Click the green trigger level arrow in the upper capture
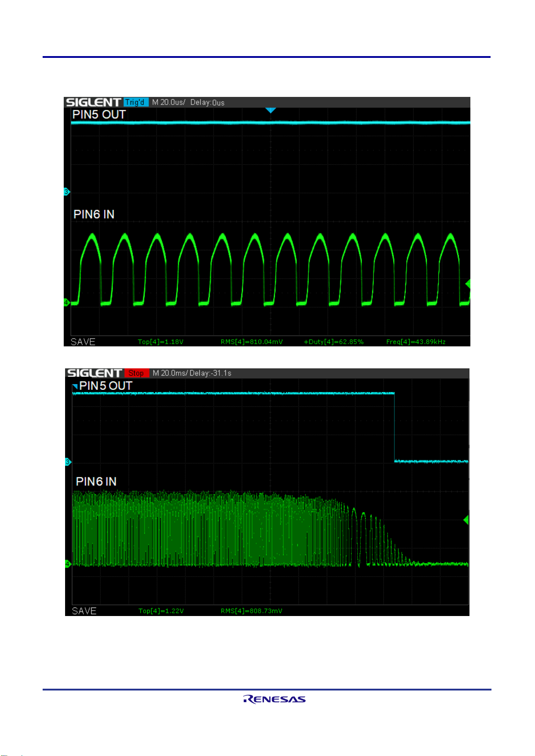Viewport: 535px width, 756px height. click(468, 284)
